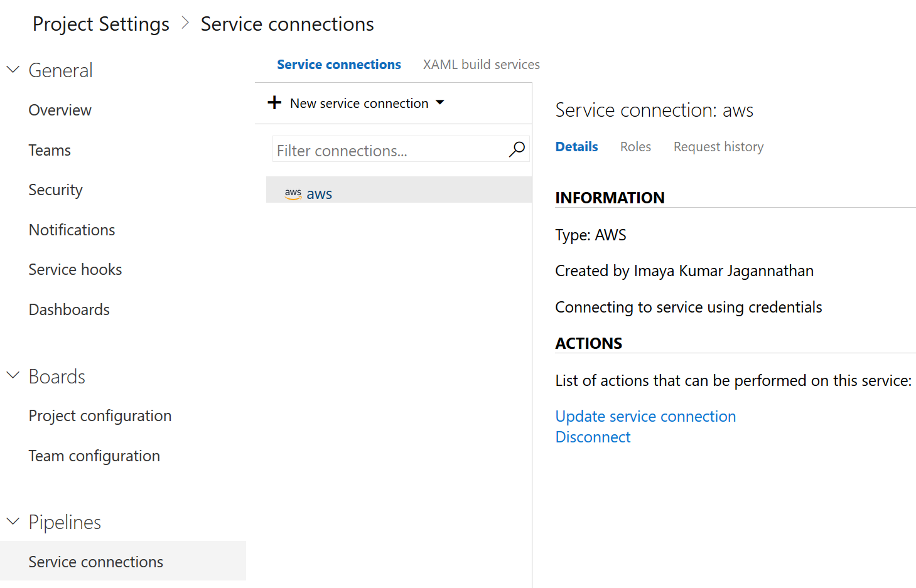The height and width of the screenshot is (588, 916).
Task: Select the Details tab
Action: 576,147
